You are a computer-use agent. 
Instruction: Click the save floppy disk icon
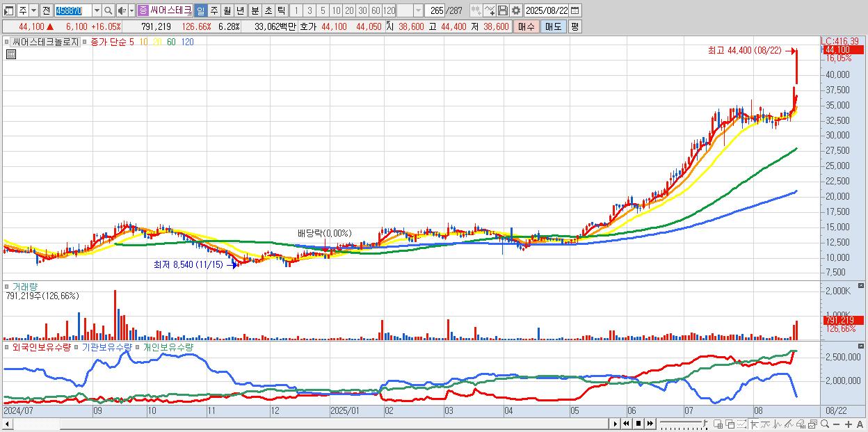click(503, 10)
